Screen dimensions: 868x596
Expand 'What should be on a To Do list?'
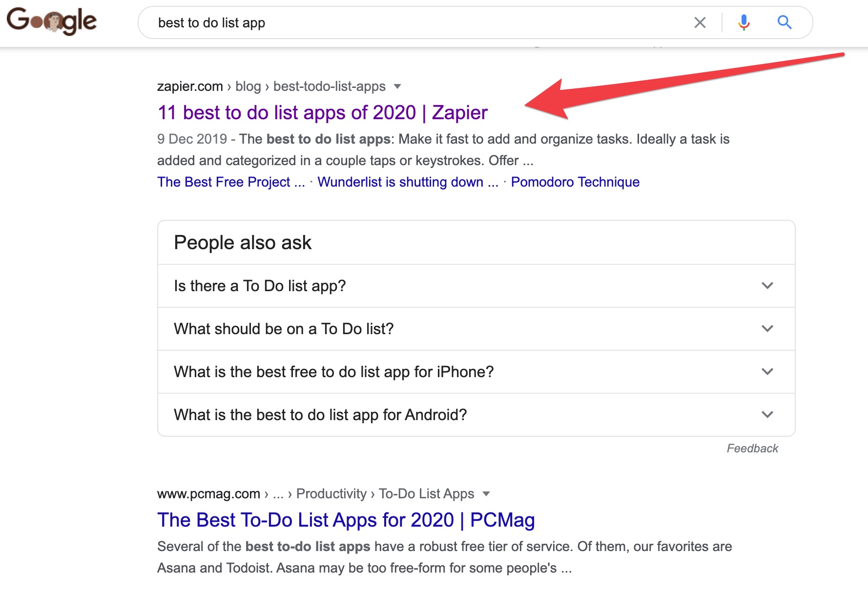[x=476, y=329]
